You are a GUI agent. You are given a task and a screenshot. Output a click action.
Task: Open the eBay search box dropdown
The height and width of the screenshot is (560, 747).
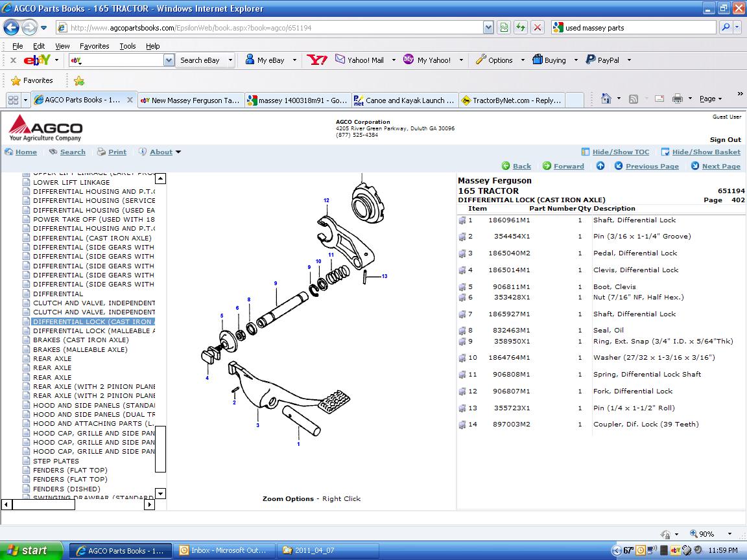[169, 60]
